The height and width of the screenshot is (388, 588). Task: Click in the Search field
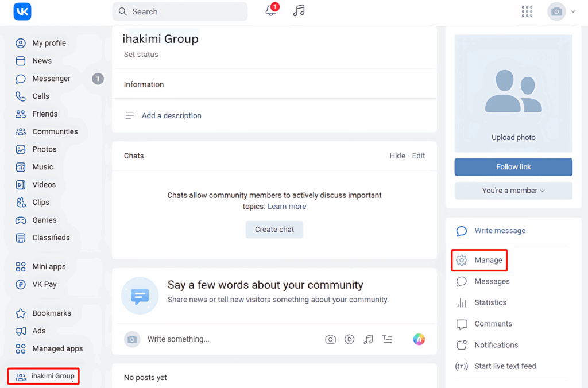(184, 11)
